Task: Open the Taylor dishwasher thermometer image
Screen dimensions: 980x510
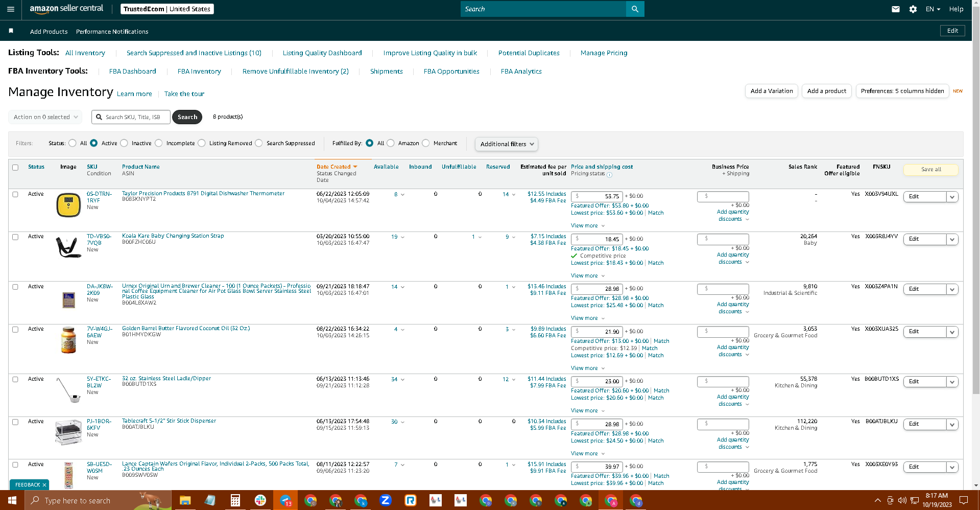Action: tap(68, 205)
